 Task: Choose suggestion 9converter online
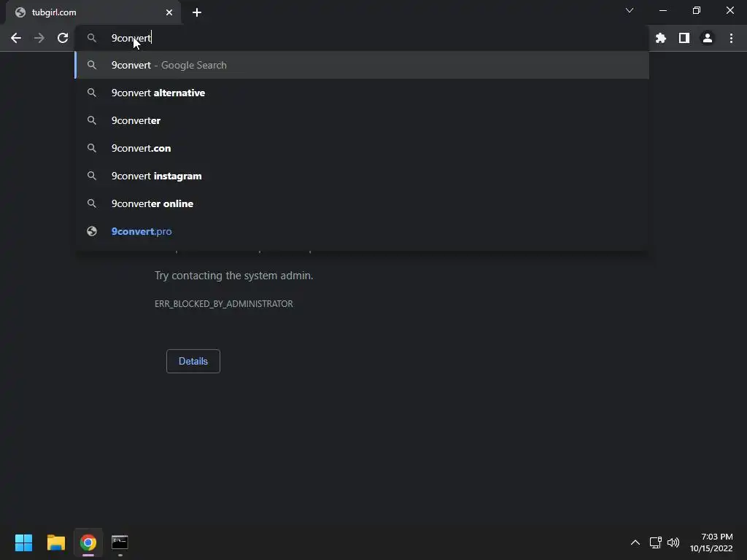click(362, 203)
